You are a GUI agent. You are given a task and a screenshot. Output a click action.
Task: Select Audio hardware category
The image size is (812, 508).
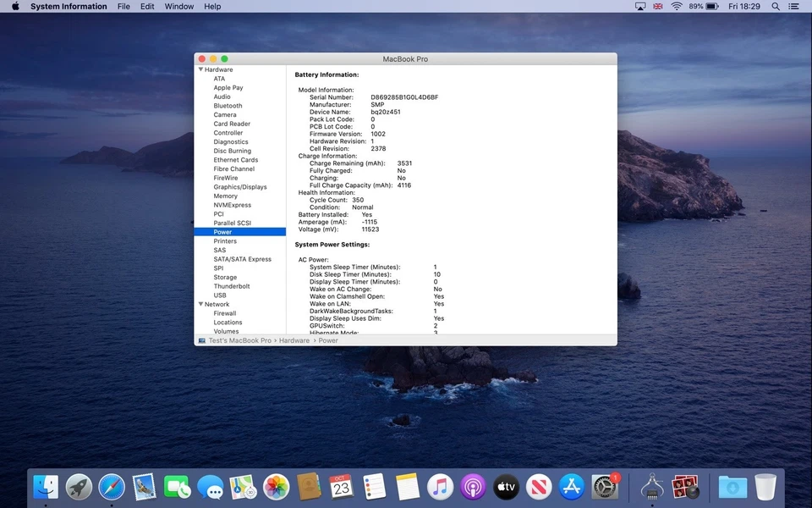pos(222,97)
